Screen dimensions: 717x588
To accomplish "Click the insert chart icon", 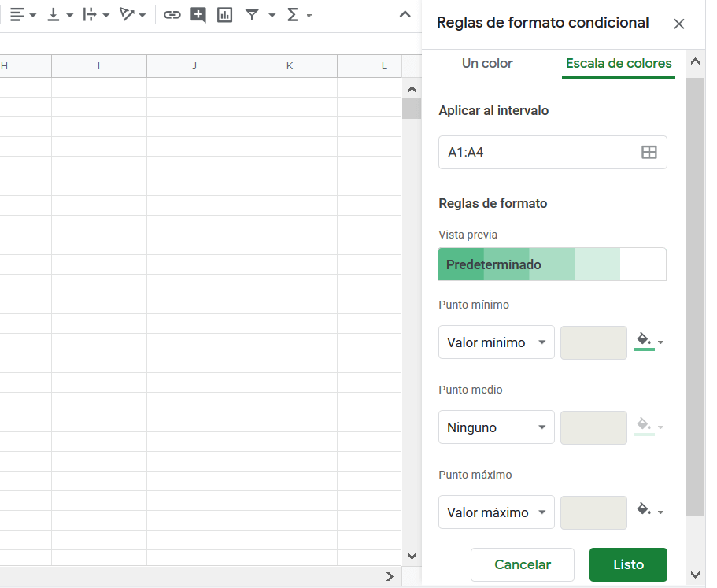I will tap(224, 15).
